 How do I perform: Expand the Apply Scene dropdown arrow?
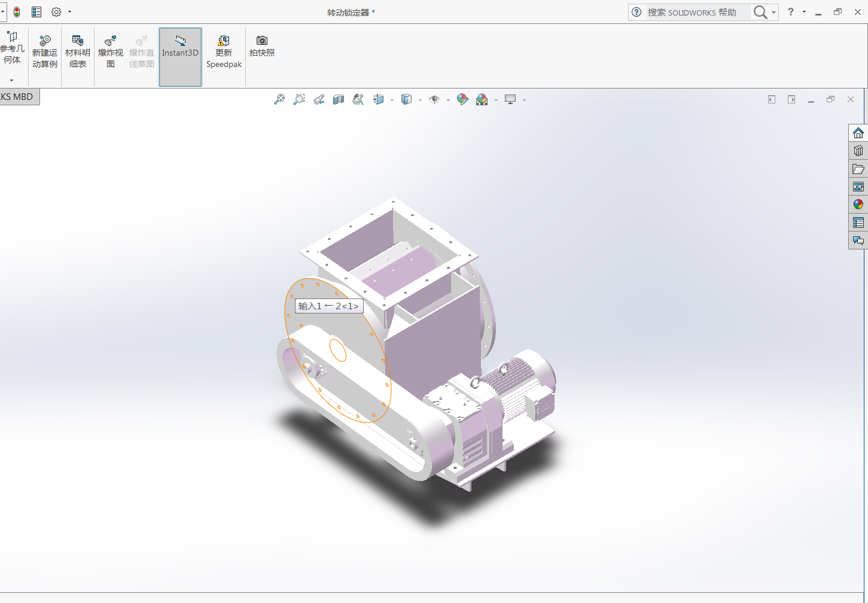(496, 100)
